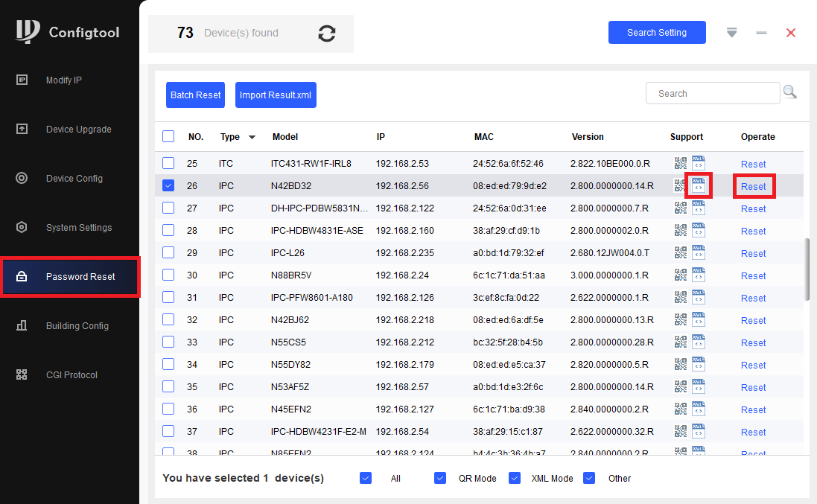
Task: Click XML support icon for device 33
Action: point(698,342)
